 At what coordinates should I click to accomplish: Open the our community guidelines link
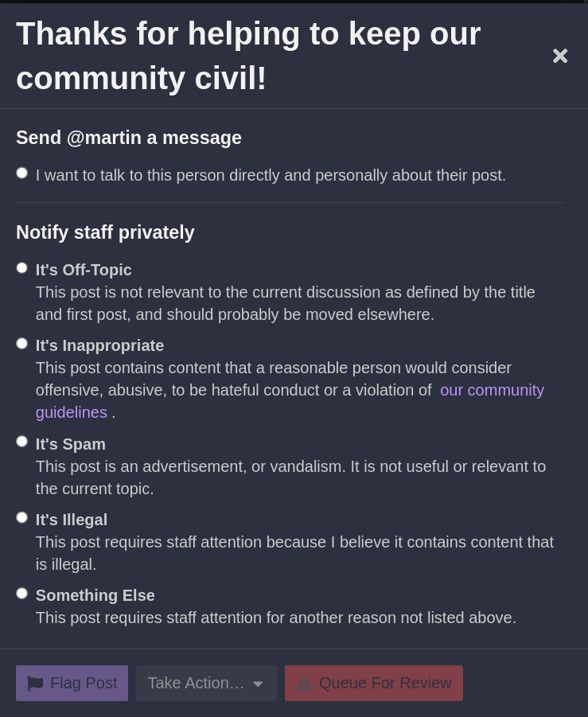coord(290,401)
